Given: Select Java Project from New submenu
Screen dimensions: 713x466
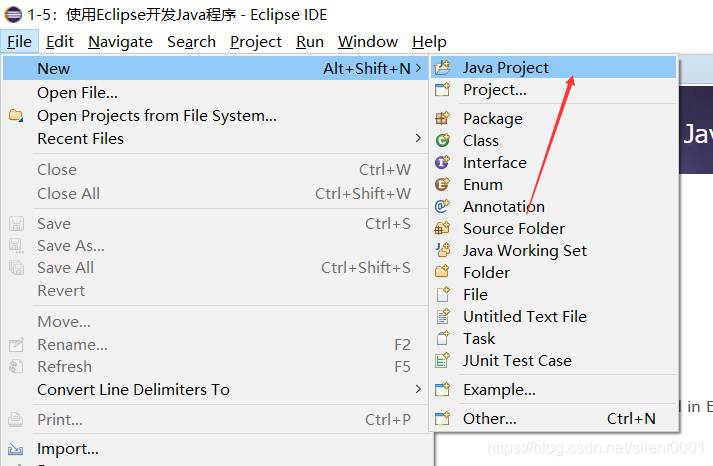Looking at the screenshot, I should (553, 68).
